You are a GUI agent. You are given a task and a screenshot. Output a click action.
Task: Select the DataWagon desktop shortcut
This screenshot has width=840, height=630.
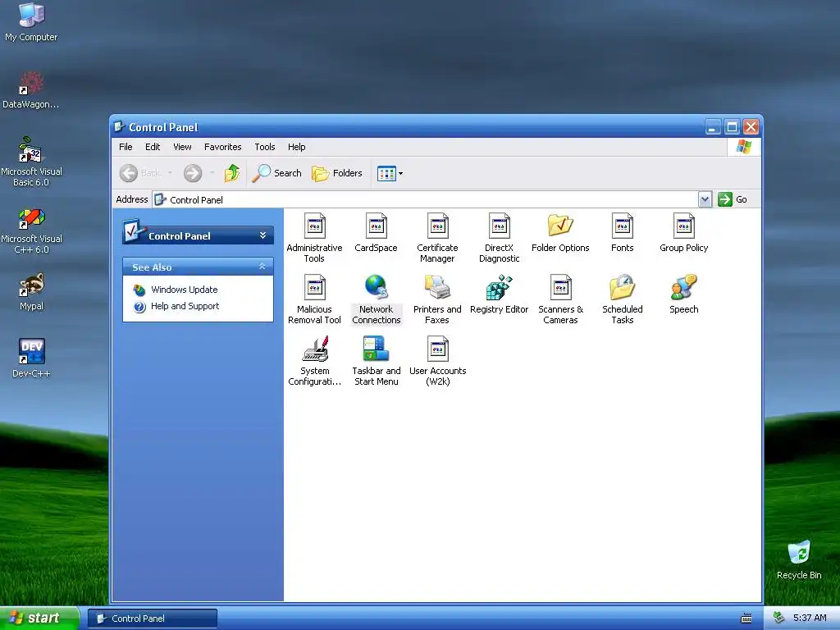pos(31,90)
